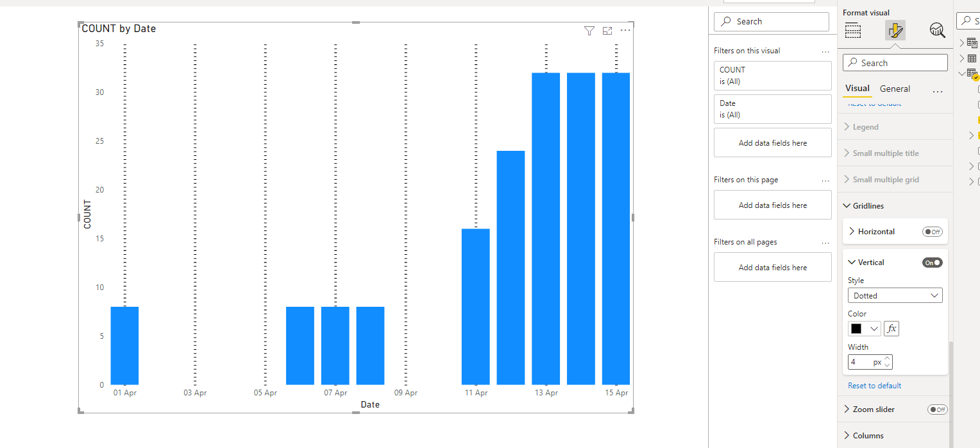Image resolution: width=980 pixels, height=448 pixels.
Task: Open the filter icon on the chart header
Action: (589, 31)
